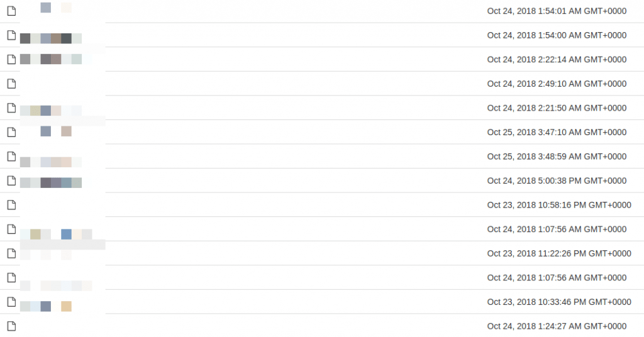Viewport: 644px width, 337px height.
Task: Click the Oct 23 10:33:46 PM timestamp
Action: (559, 302)
